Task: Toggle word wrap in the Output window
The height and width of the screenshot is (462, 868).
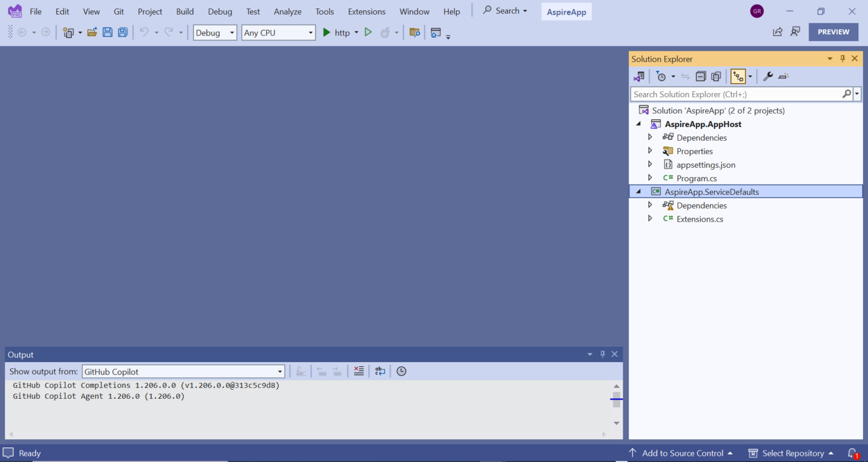Action: 380,371
